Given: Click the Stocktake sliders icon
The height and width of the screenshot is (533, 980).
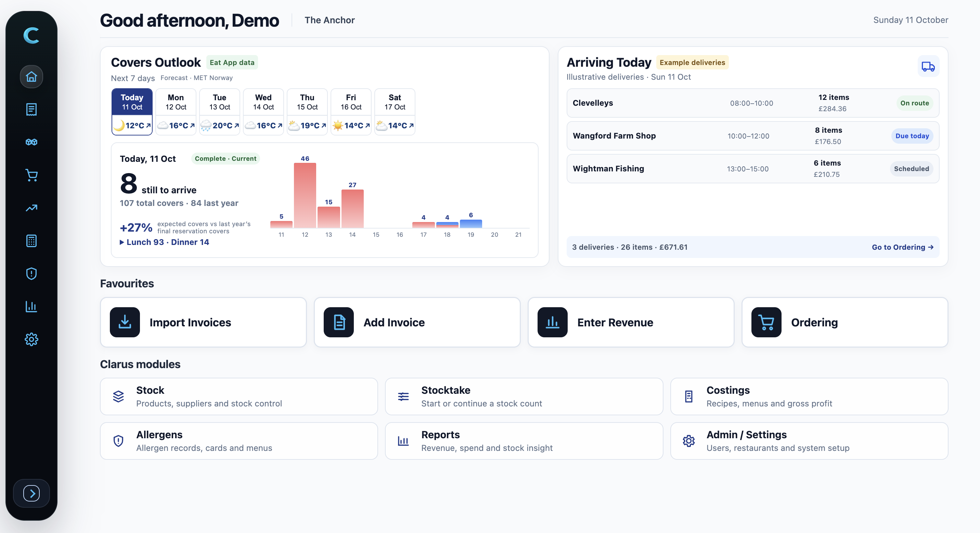Looking at the screenshot, I should [403, 396].
